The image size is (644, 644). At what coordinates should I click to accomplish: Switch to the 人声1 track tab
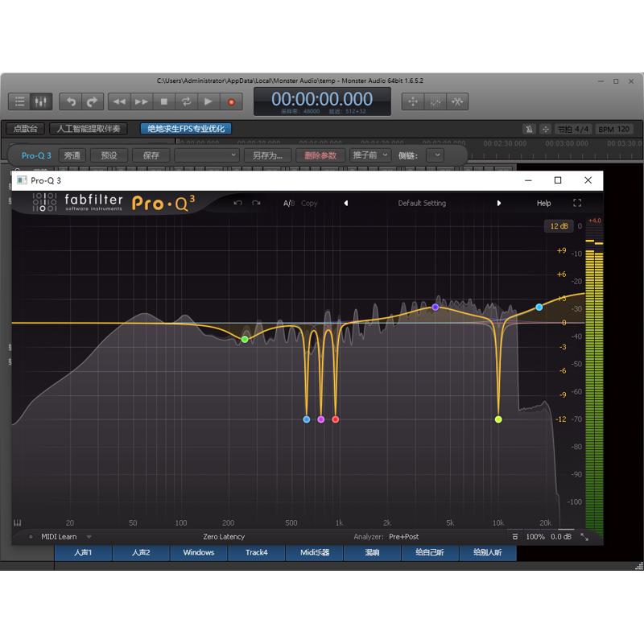point(84,552)
